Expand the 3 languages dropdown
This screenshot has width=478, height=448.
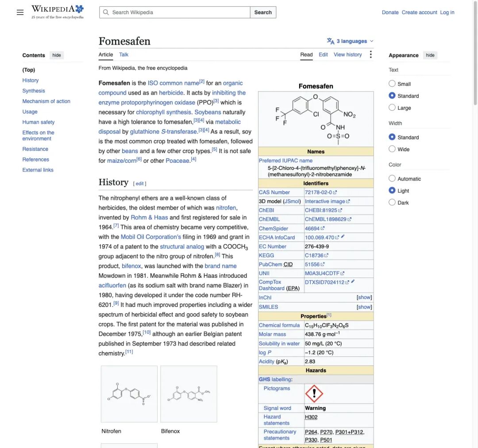(350, 41)
